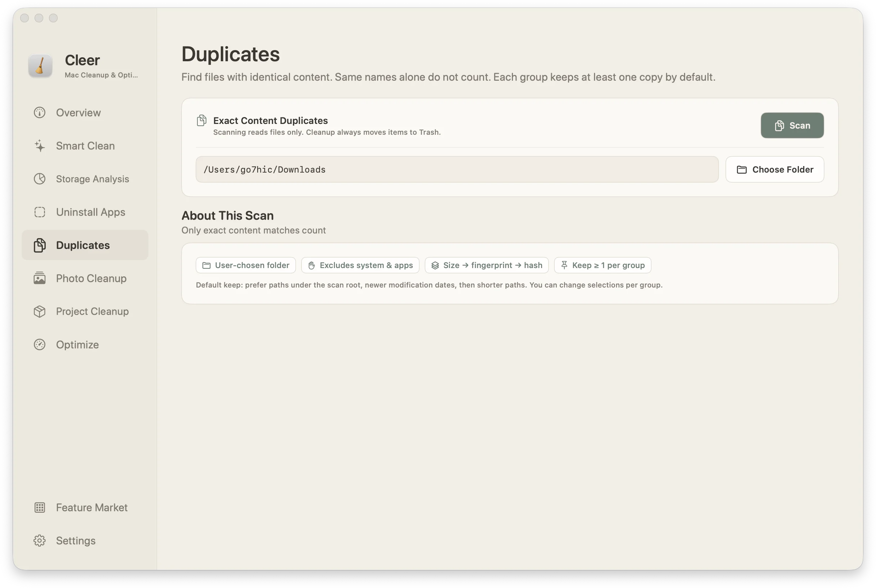The image size is (876, 588).
Task: Click the Size → fingerprint → hash text
Action: pyautogui.click(x=492, y=266)
